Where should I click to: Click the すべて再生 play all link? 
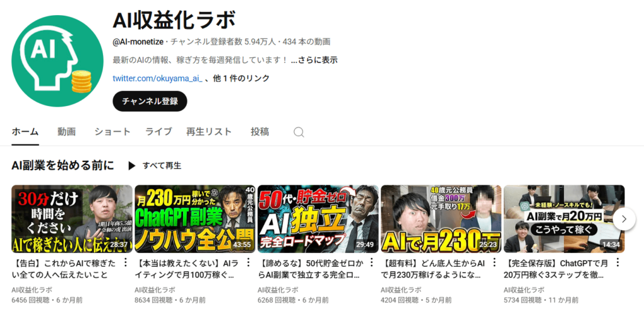162,166
